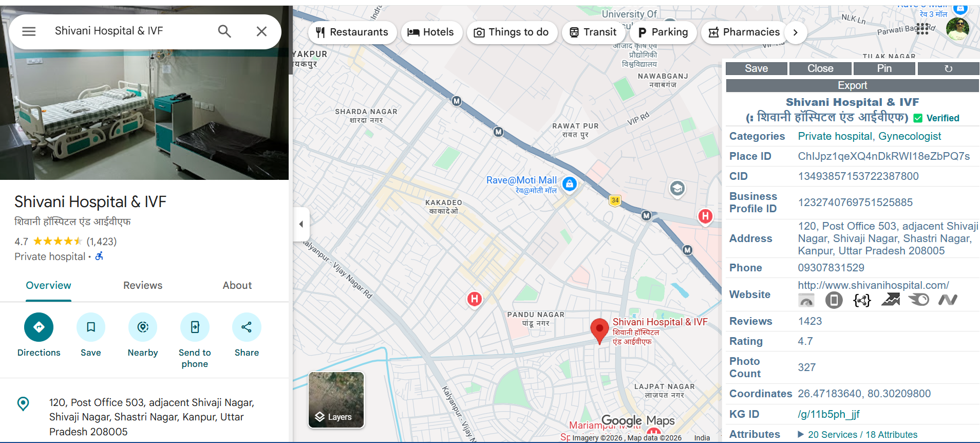Open the Google account profile avatar
The height and width of the screenshot is (443, 980).
[957, 29]
